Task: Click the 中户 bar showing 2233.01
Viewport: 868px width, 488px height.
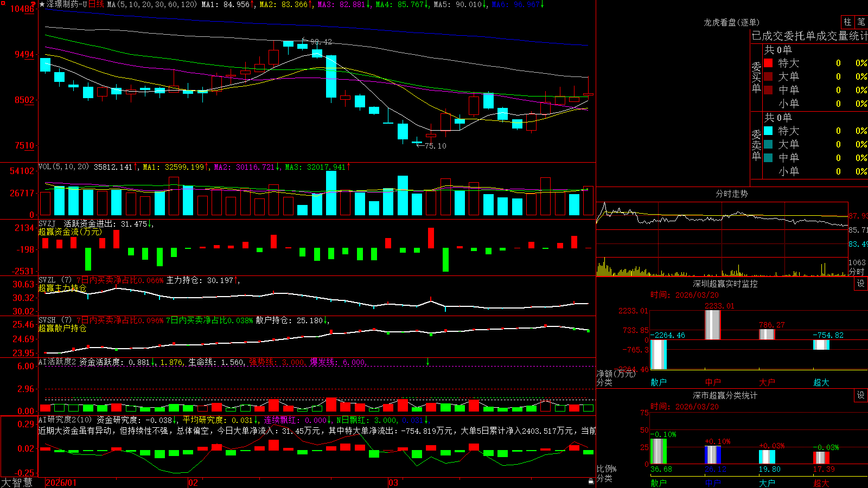Action: click(713, 325)
